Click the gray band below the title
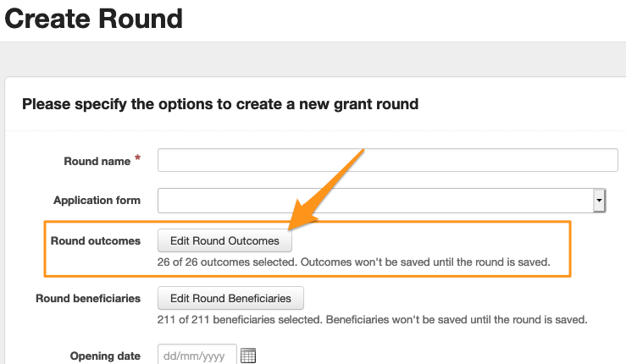Screen dimensions: 626x364 pyautogui.click(x=313, y=59)
